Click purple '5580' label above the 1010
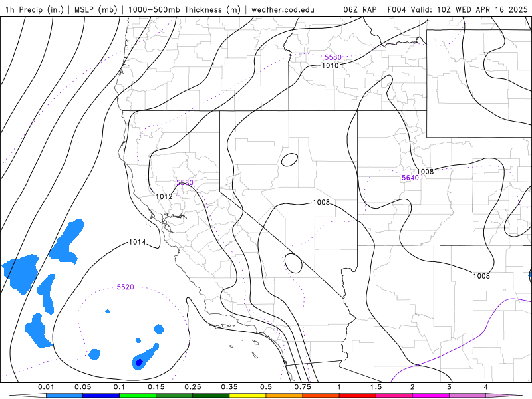The image size is (532, 399). pyautogui.click(x=333, y=57)
